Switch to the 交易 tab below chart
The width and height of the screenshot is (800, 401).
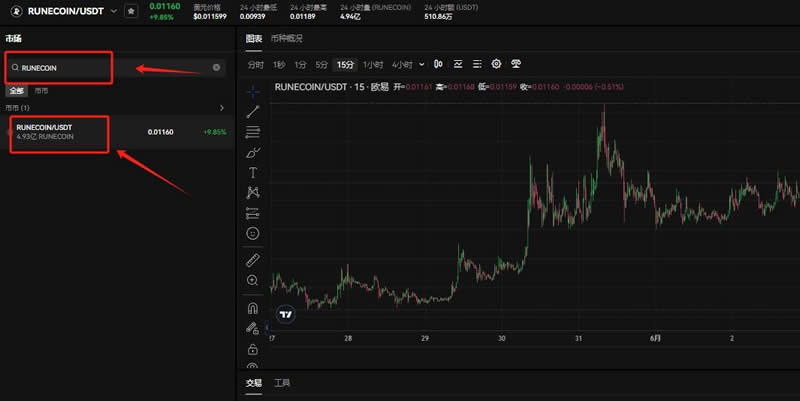coord(254,383)
